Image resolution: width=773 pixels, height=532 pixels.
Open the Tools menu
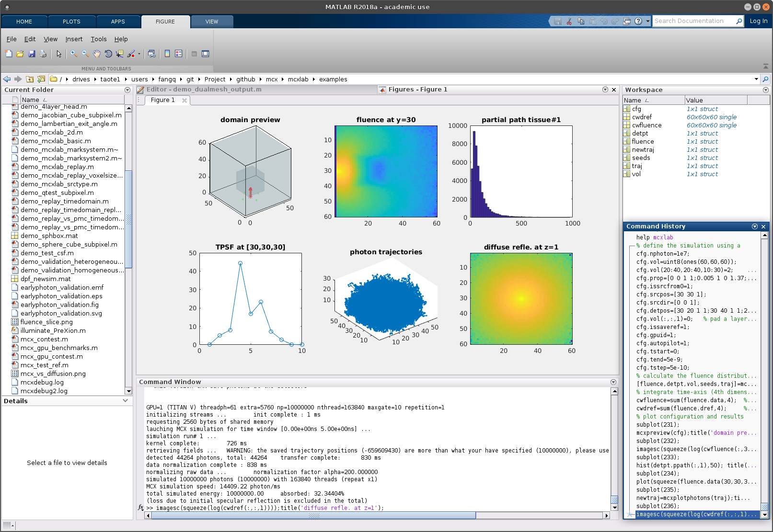click(99, 39)
